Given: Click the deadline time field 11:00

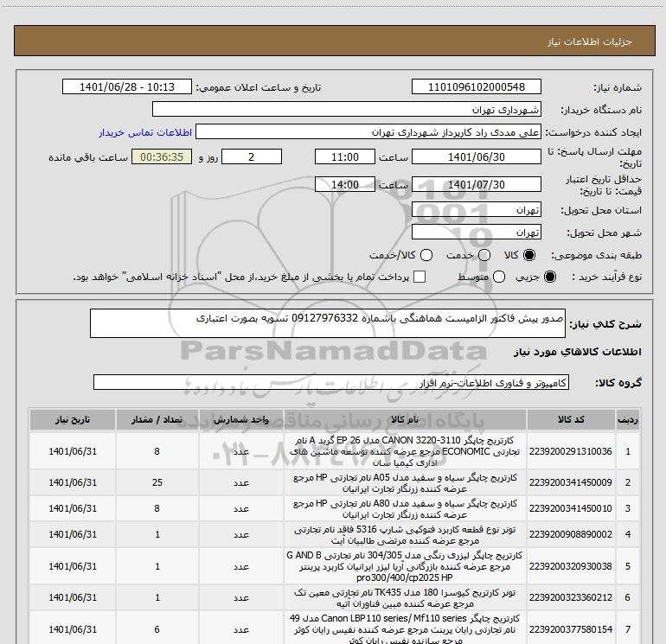Looking at the screenshot, I should (x=345, y=156).
